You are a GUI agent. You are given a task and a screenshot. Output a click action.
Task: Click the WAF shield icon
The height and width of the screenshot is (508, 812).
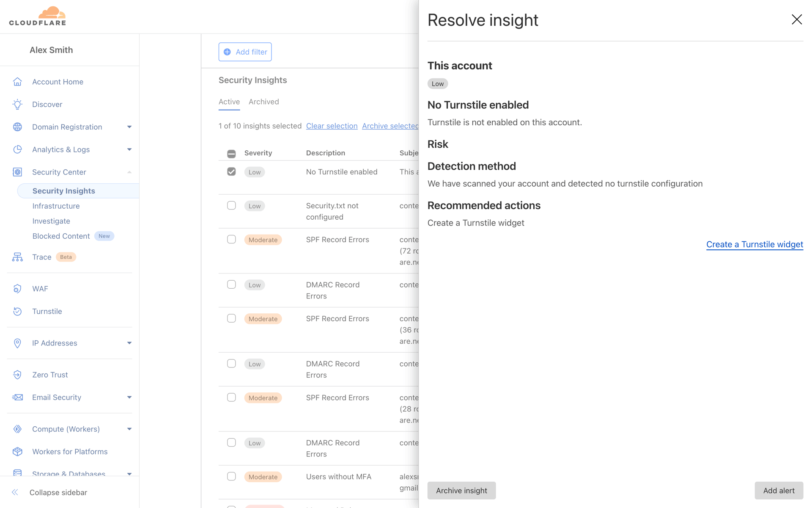click(x=17, y=289)
